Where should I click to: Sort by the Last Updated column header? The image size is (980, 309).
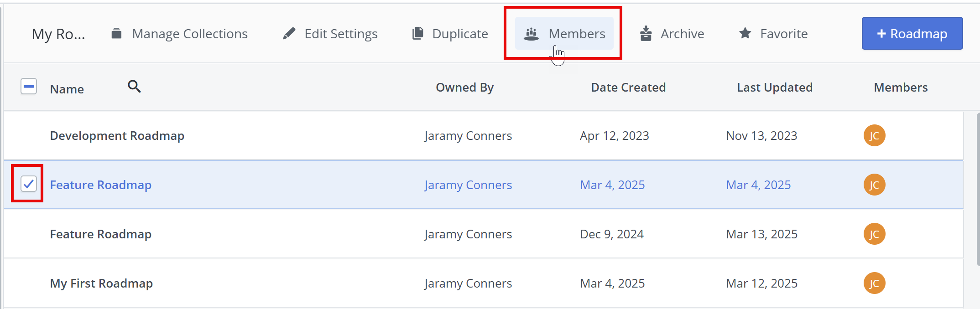pyautogui.click(x=775, y=88)
